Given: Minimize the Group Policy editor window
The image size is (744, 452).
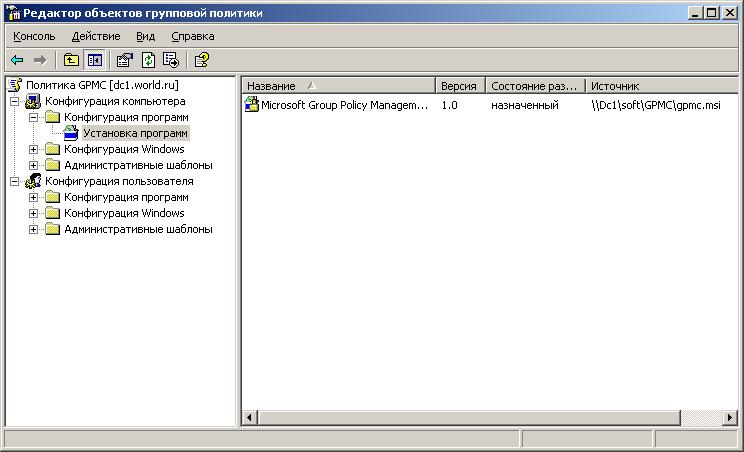Looking at the screenshot, I should (x=695, y=13).
